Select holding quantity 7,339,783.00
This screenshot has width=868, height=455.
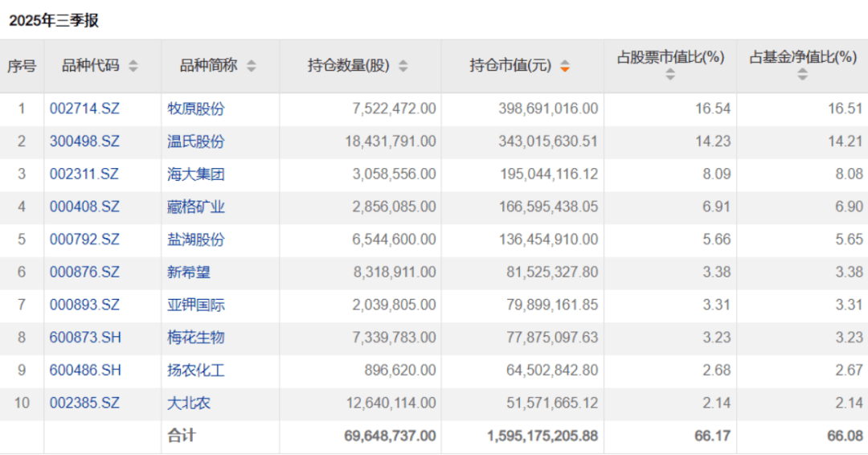[x=394, y=337]
